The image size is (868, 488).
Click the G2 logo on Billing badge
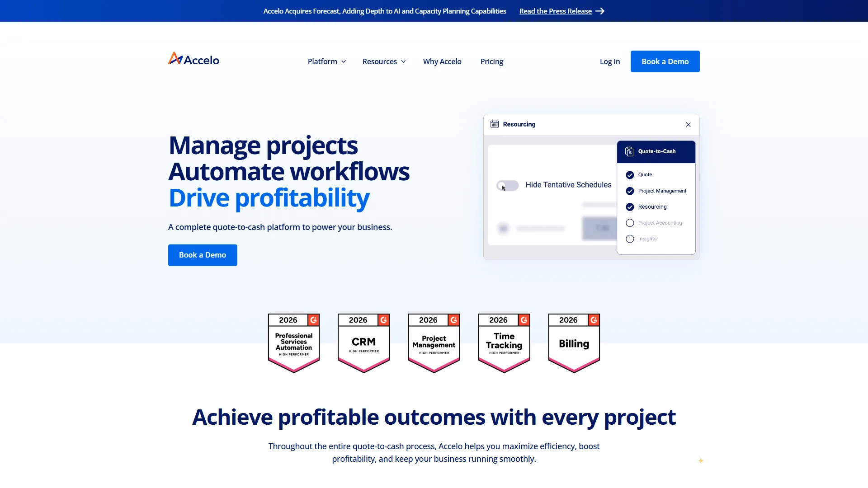coord(594,320)
